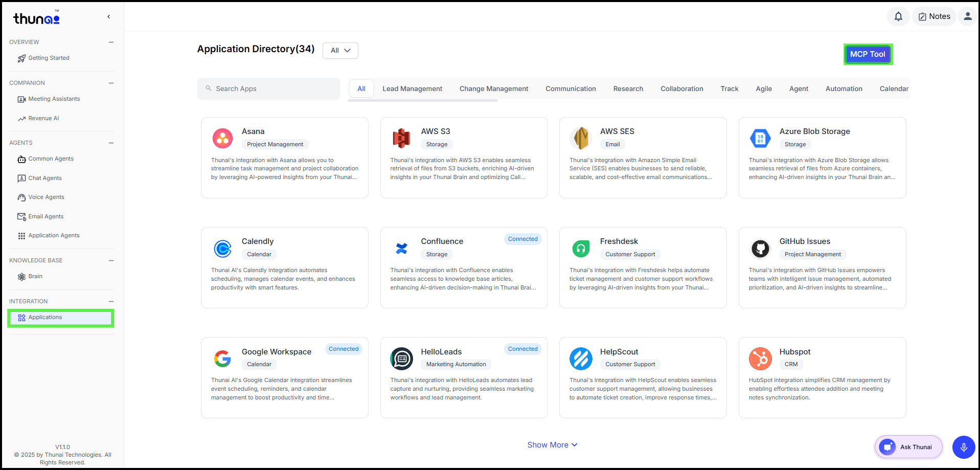980x470 pixels.
Task: Click the Brain knowledge base icon
Action: click(x=21, y=277)
